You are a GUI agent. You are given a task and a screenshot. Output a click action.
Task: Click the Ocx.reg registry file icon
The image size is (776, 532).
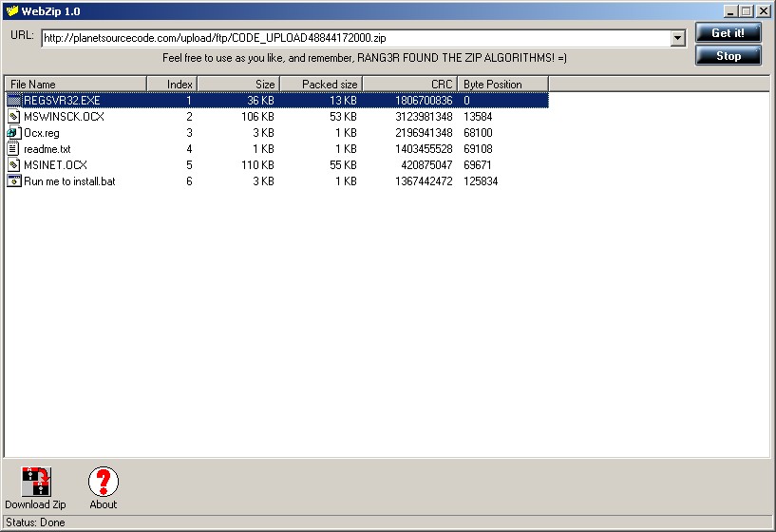click(x=14, y=133)
